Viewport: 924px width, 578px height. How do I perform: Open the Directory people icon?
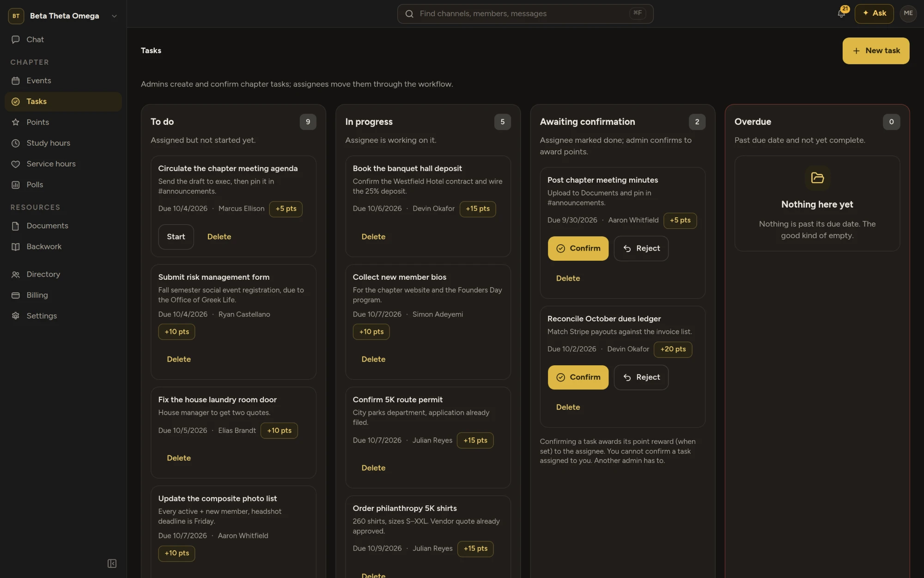tap(16, 274)
